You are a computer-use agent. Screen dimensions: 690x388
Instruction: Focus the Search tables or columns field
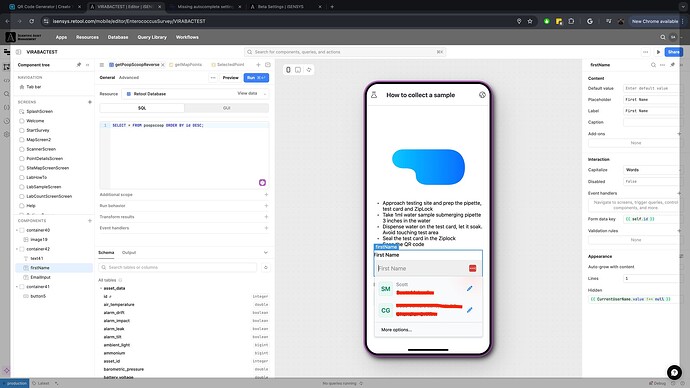click(178, 267)
